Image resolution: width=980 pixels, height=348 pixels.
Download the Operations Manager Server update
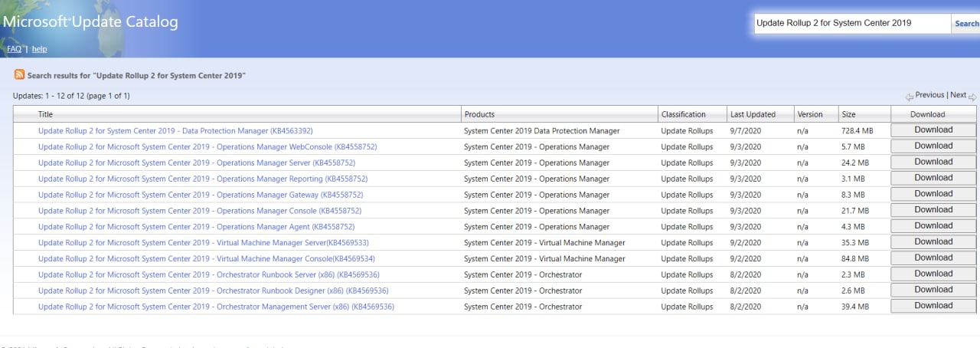pos(933,162)
